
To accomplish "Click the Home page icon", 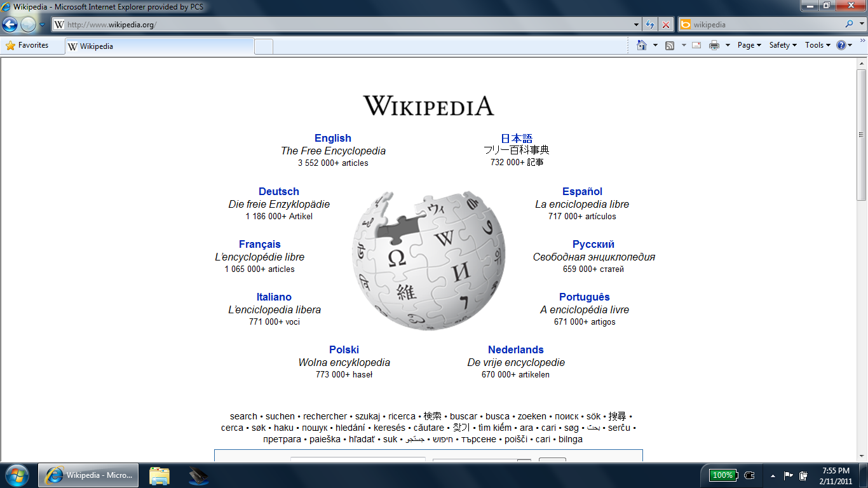I will (x=642, y=45).
